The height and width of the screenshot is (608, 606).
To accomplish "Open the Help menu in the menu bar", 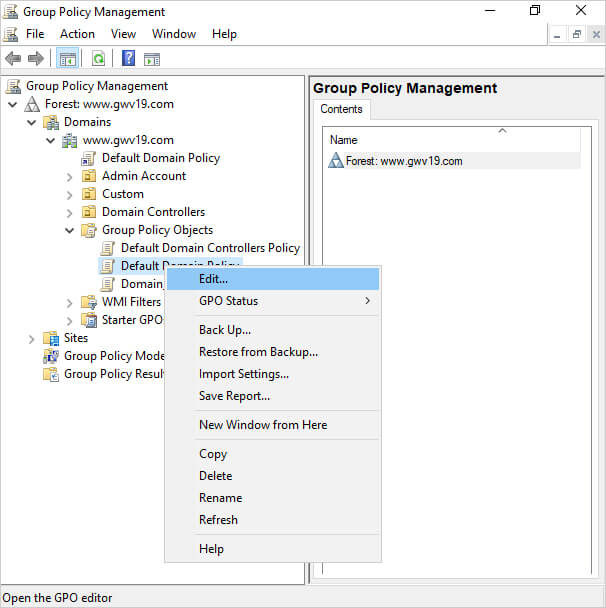I will coord(224,34).
